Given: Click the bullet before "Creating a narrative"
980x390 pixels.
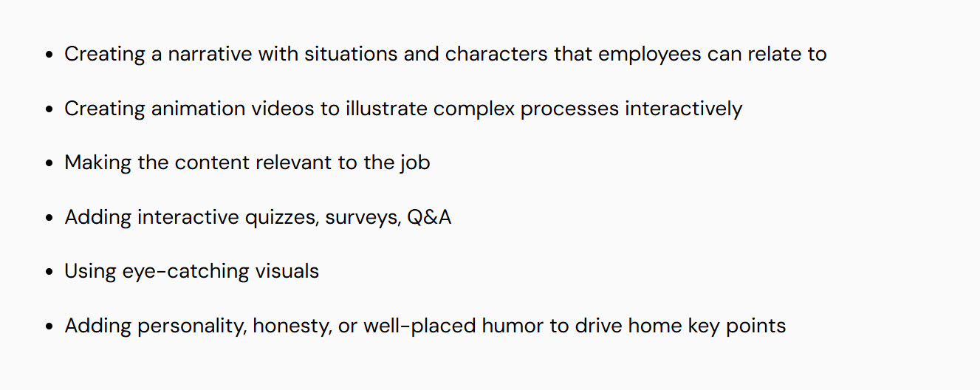Looking at the screenshot, I should [x=49, y=55].
